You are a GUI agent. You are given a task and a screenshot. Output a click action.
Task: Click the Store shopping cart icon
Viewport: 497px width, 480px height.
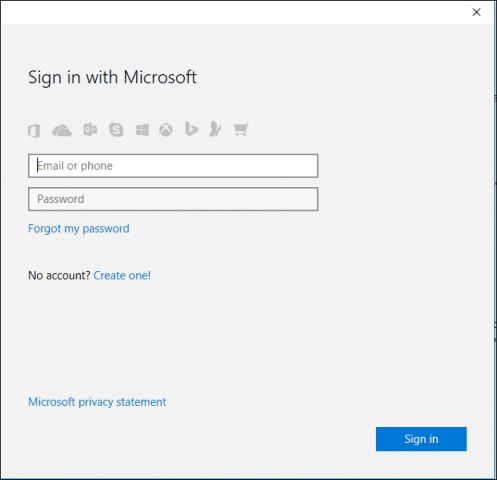[241, 129]
